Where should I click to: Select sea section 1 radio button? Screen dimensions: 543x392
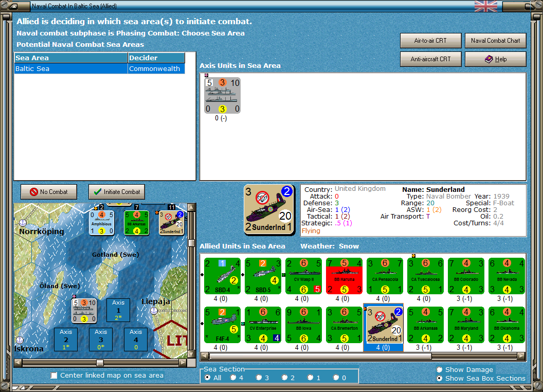point(310,378)
